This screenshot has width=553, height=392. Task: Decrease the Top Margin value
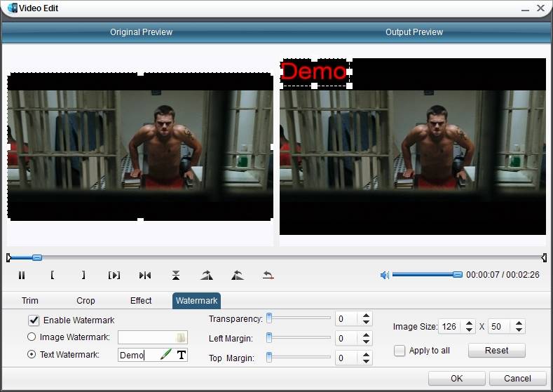click(x=366, y=361)
